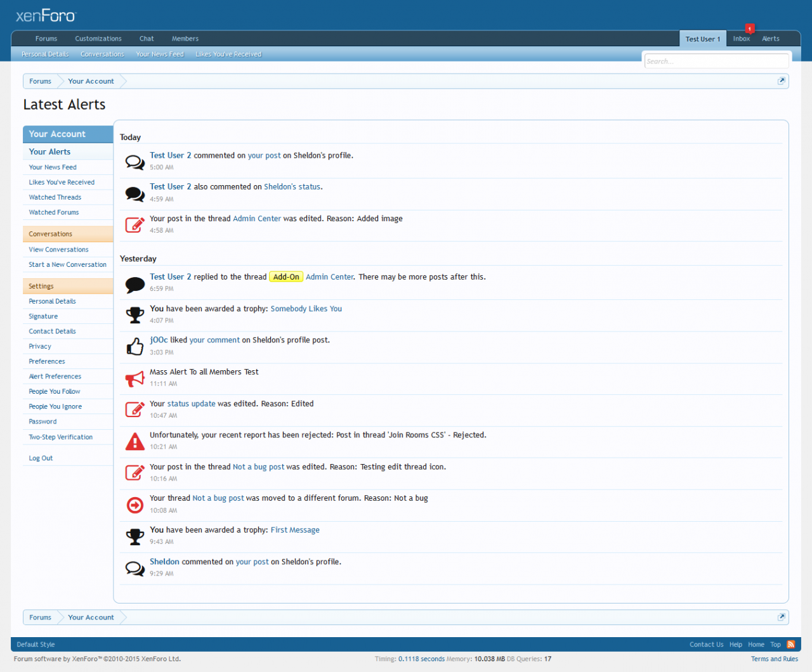812x672 pixels.
Task: Click the yellow Add-On thread prefix
Action: coord(286,277)
